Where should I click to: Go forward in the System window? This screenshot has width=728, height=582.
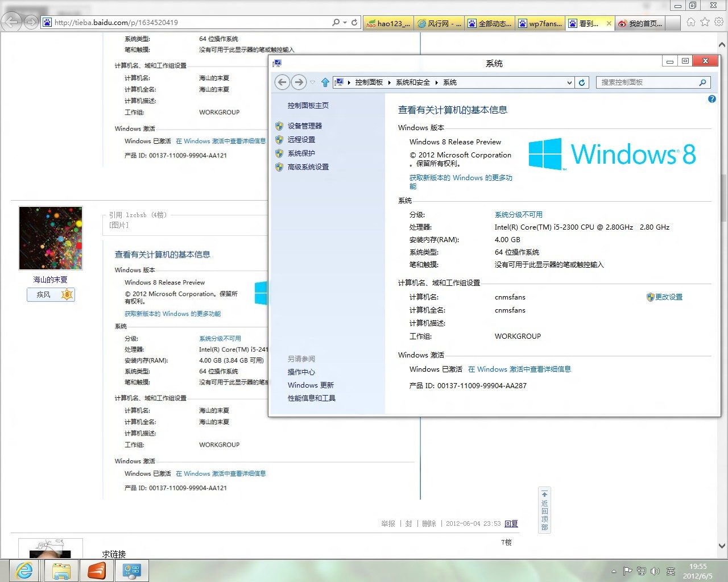(x=299, y=82)
